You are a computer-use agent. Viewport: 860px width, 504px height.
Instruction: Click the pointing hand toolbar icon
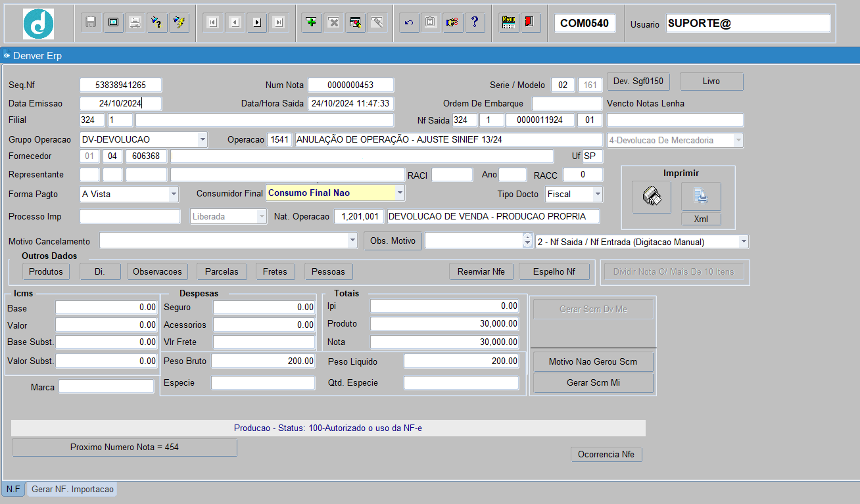pos(452,22)
